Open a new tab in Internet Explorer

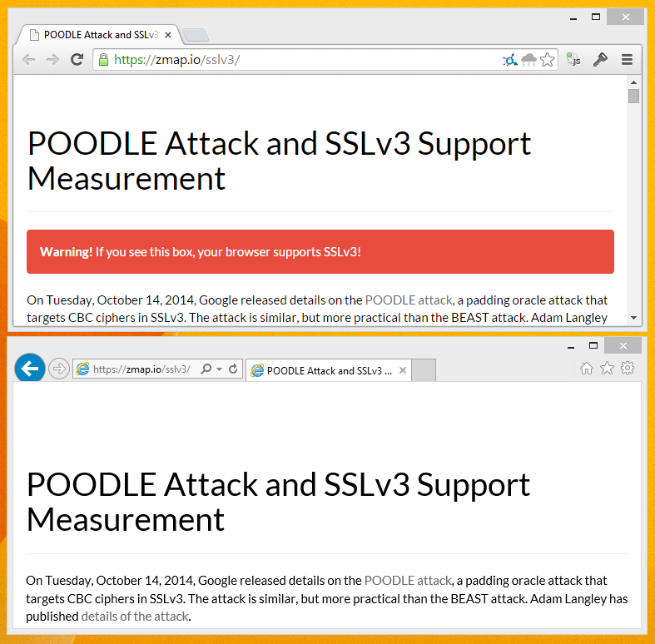424,370
